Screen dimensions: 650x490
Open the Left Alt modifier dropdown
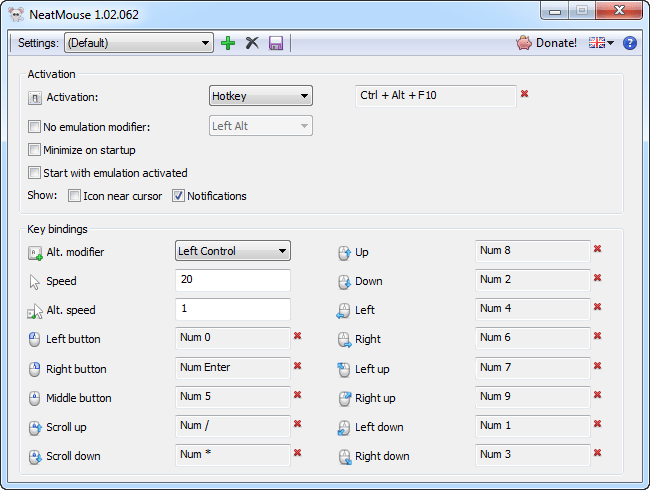(x=261, y=126)
